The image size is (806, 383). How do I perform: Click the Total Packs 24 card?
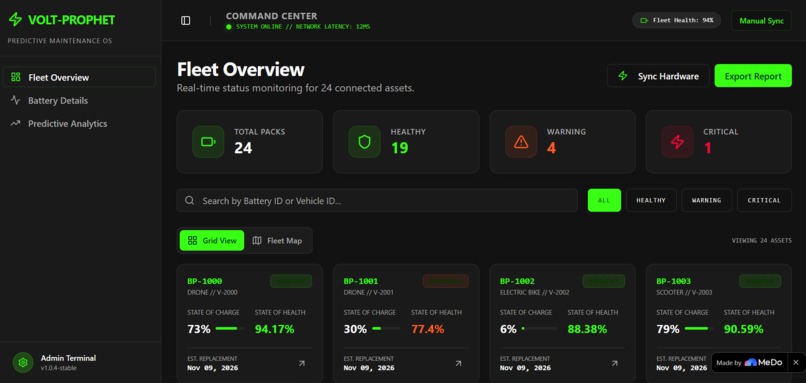(x=249, y=141)
